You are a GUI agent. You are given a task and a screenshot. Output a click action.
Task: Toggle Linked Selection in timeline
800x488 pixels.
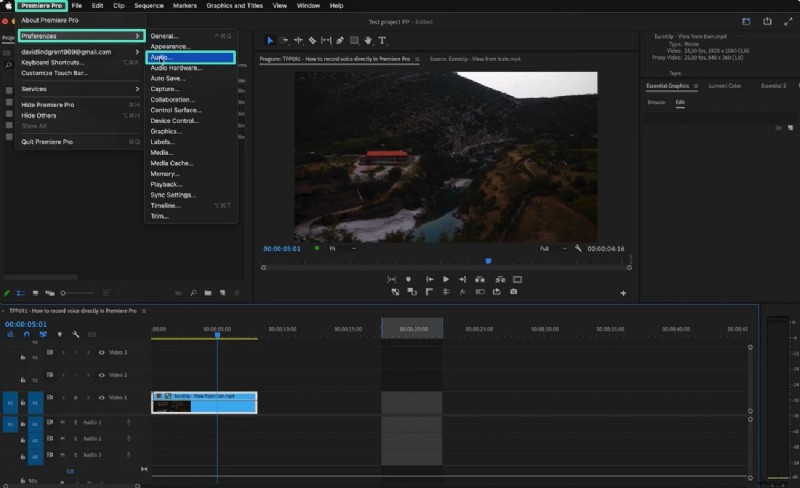[43, 334]
